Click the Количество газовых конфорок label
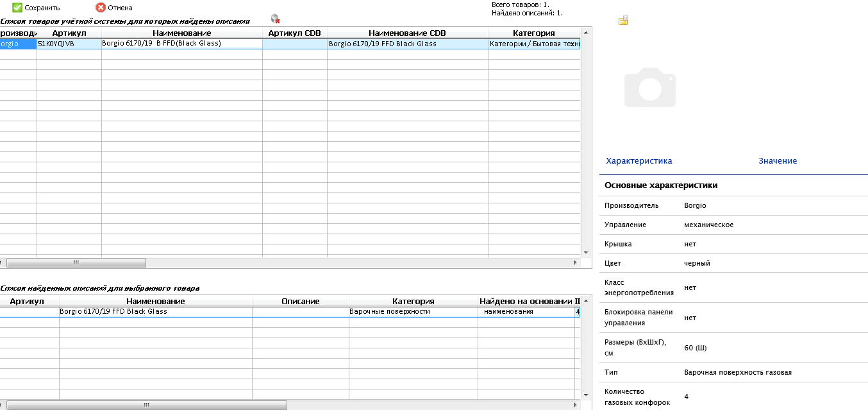This screenshot has width=868, height=410. tap(637, 397)
